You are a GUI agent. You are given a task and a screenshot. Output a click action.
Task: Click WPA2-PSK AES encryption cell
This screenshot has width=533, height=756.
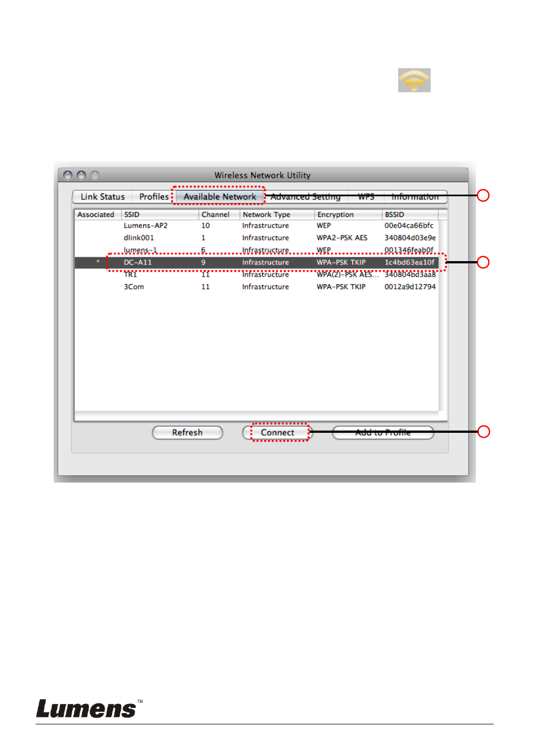[342, 238]
